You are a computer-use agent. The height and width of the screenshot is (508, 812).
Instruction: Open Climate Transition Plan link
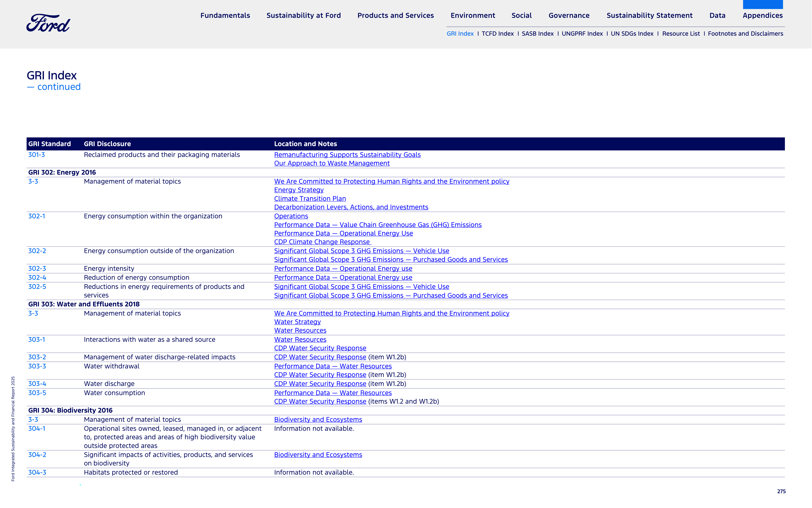(x=310, y=199)
